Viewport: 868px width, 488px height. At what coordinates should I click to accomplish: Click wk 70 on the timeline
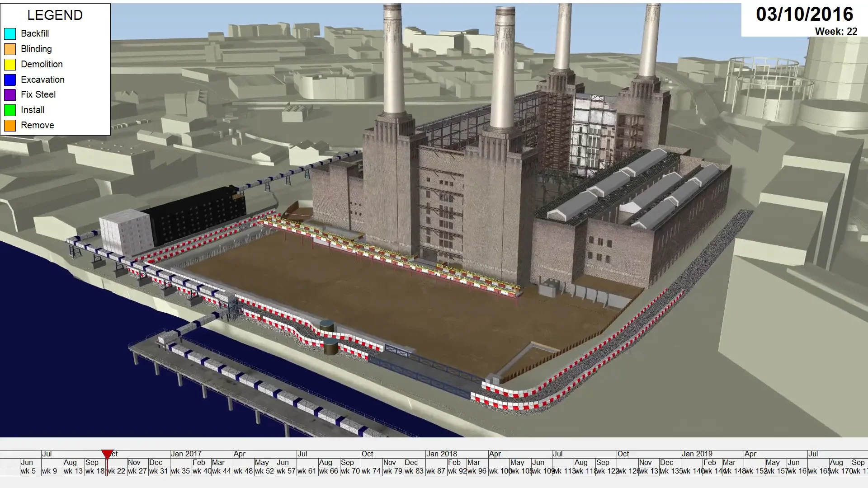350,471
